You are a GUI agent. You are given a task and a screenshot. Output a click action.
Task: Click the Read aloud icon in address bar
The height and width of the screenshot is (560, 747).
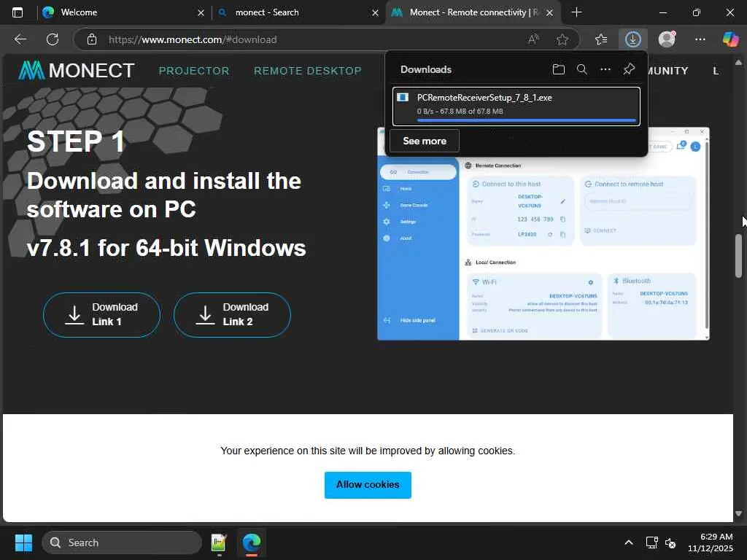tap(533, 39)
